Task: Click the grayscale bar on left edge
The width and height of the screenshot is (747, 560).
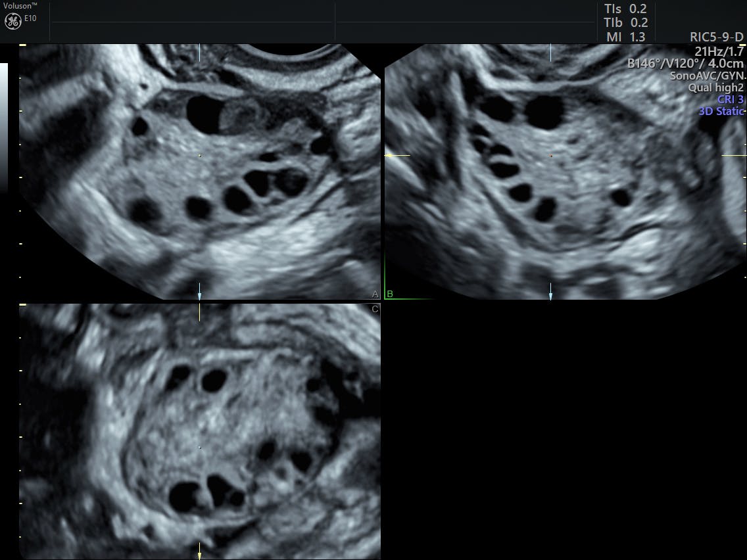Action: (x=4, y=125)
